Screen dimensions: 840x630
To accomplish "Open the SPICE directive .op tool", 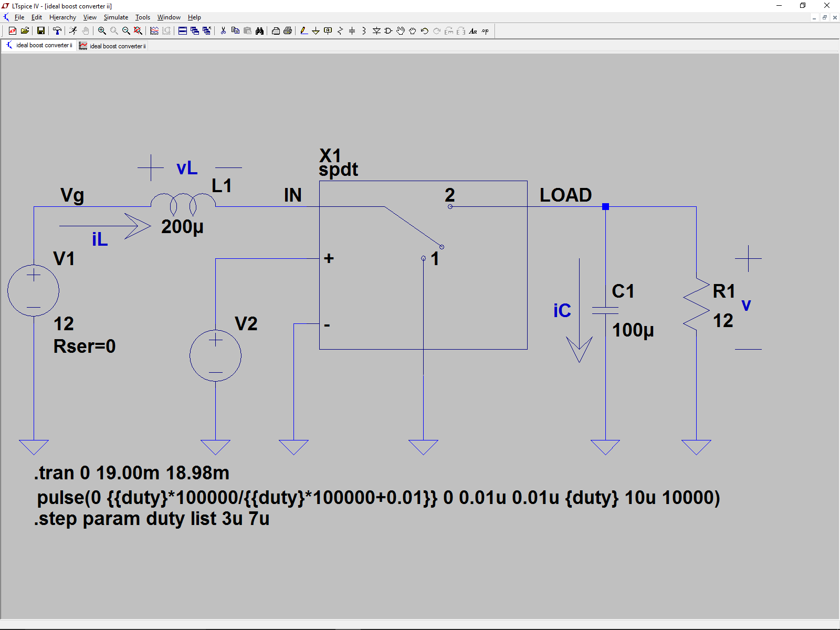I will coord(485,31).
